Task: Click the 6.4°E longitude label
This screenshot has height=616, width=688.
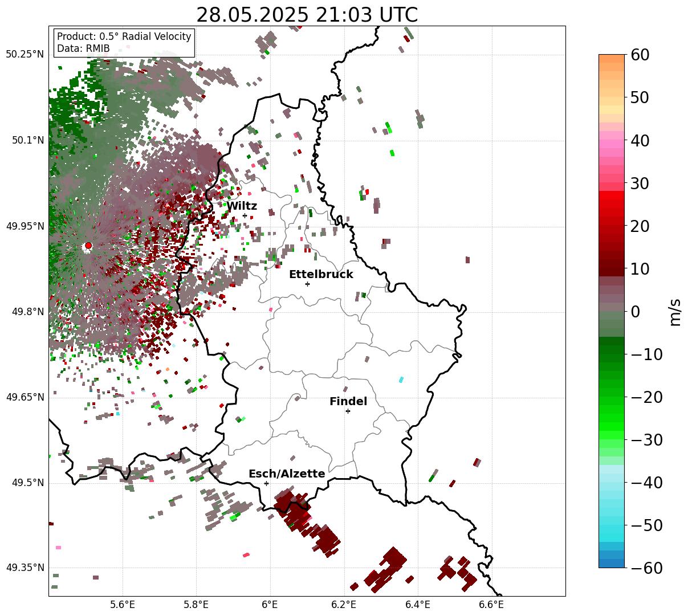Action: (418, 605)
